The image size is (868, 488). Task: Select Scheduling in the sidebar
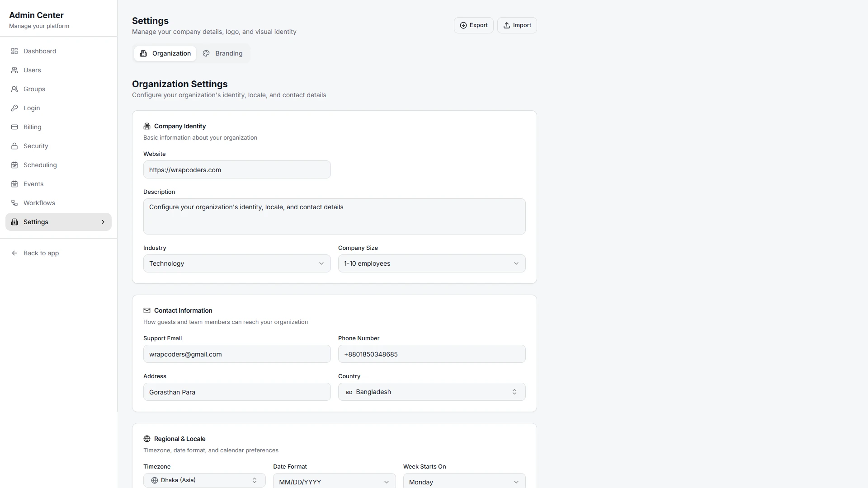(58, 165)
